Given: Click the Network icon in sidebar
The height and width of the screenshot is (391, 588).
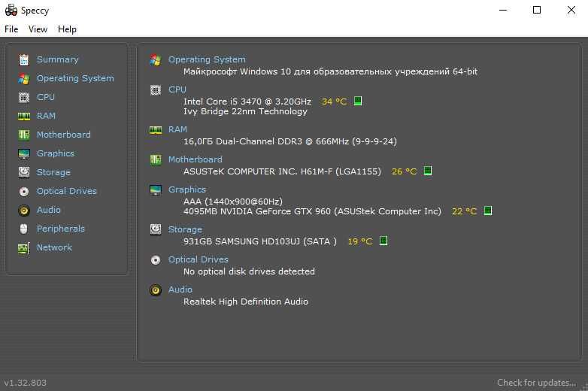Looking at the screenshot, I should click(24, 248).
